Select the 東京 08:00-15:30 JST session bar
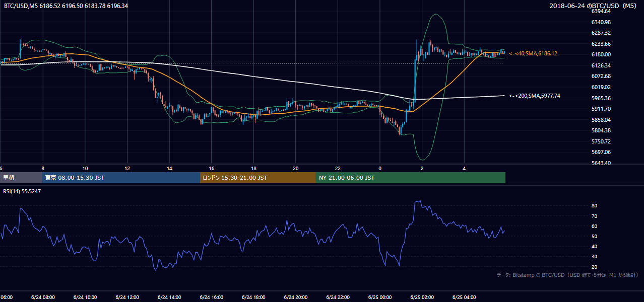This screenshot has height=302, width=644. click(121, 178)
